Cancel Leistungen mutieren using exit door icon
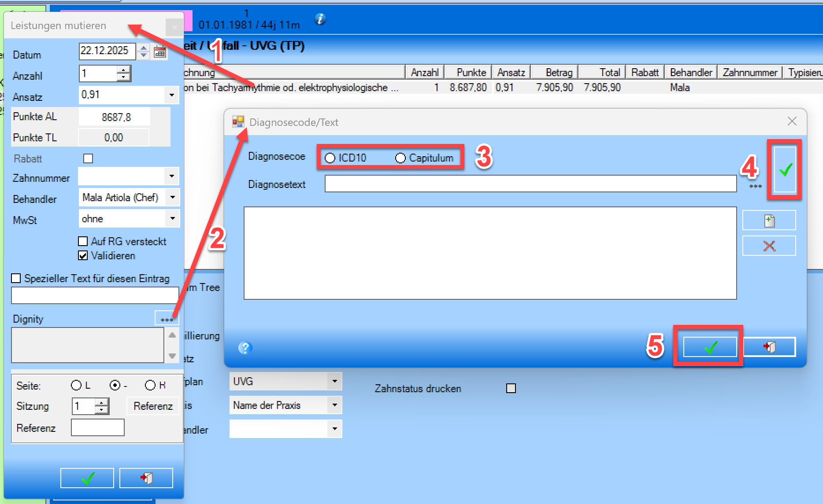 coord(146,478)
